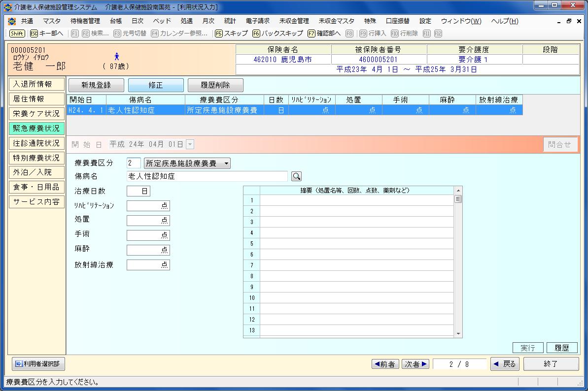Click the 治療日数 input field

pos(138,191)
